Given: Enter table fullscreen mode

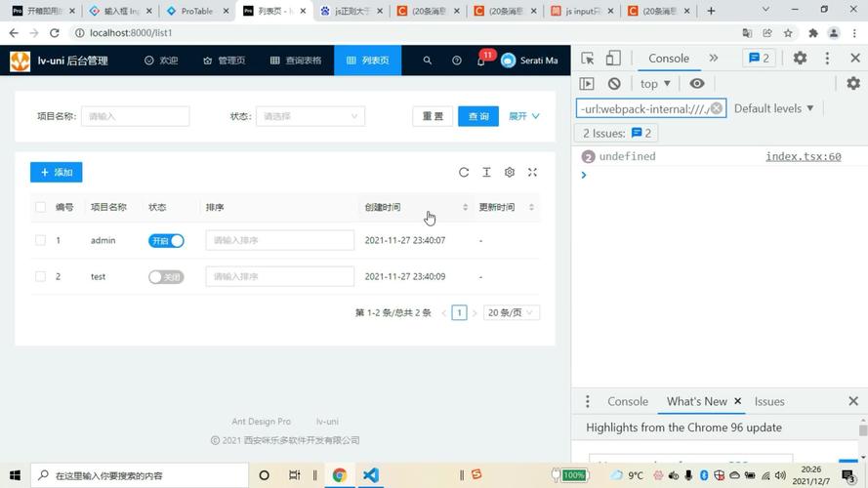Looking at the screenshot, I should coord(532,172).
